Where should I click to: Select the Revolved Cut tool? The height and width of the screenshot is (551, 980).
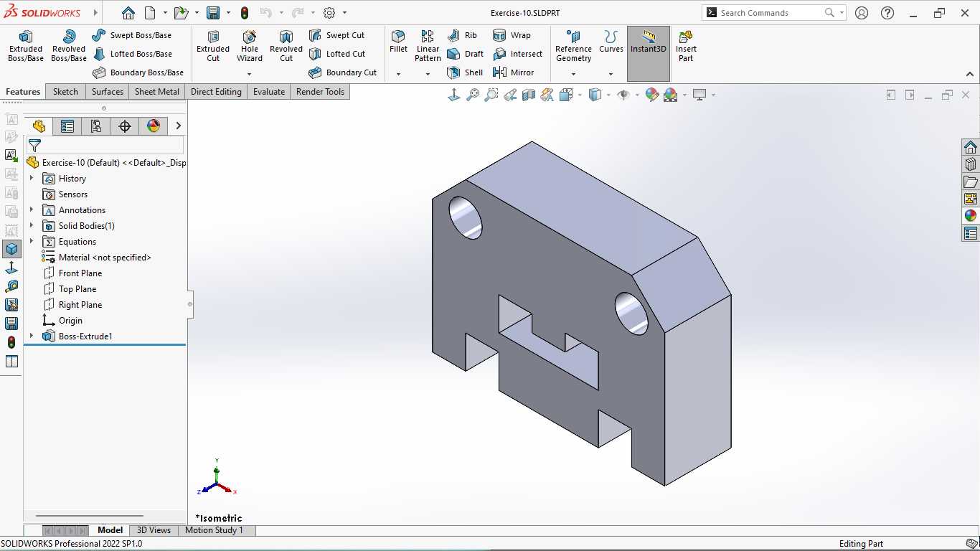(286, 45)
